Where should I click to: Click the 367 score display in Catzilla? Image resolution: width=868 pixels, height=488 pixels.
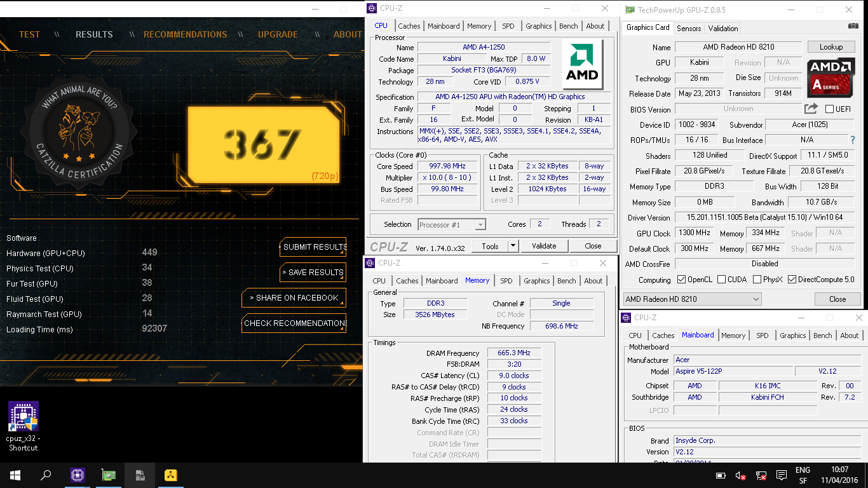click(x=263, y=144)
